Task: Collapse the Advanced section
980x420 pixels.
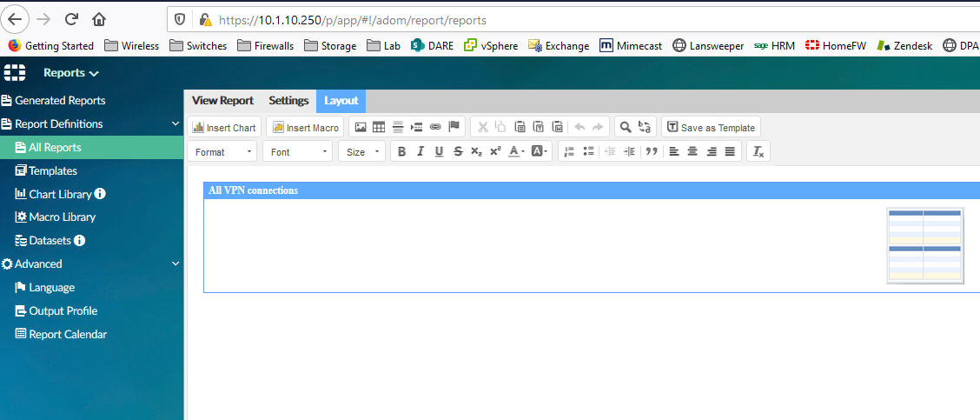Action: pos(175,264)
